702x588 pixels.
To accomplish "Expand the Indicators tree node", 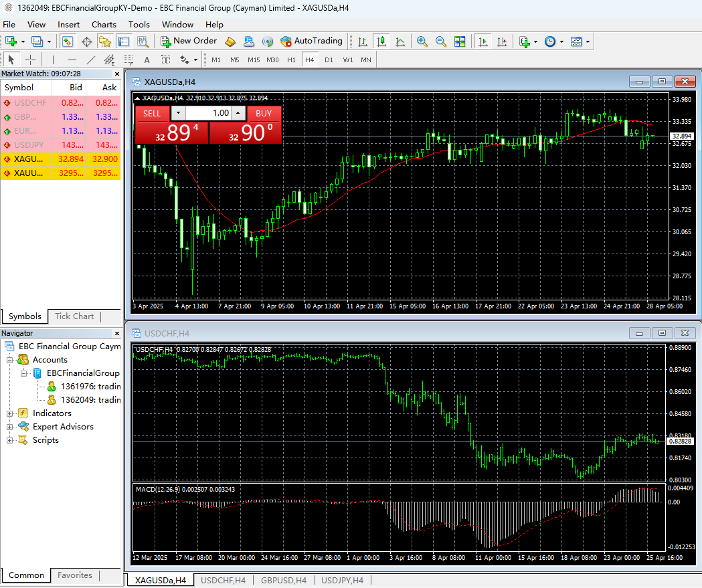I will [9, 413].
